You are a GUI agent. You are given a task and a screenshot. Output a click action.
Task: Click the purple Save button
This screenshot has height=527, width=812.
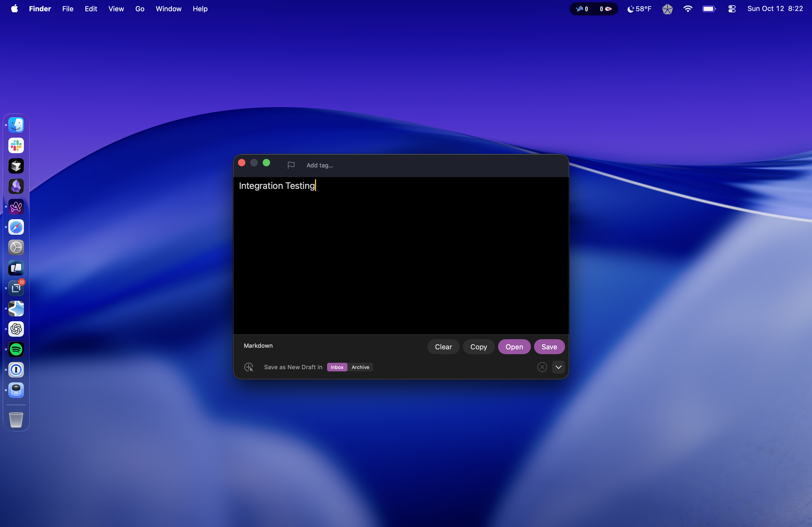pyautogui.click(x=549, y=347)
